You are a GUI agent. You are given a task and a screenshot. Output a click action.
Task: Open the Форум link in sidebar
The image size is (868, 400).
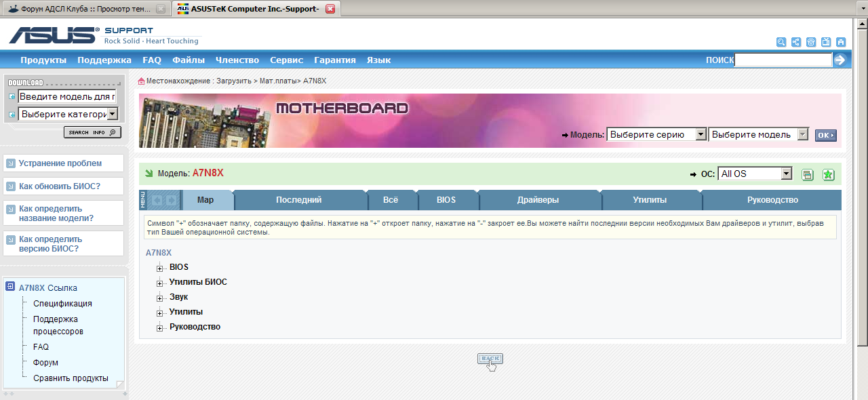[x=45, y=363]
